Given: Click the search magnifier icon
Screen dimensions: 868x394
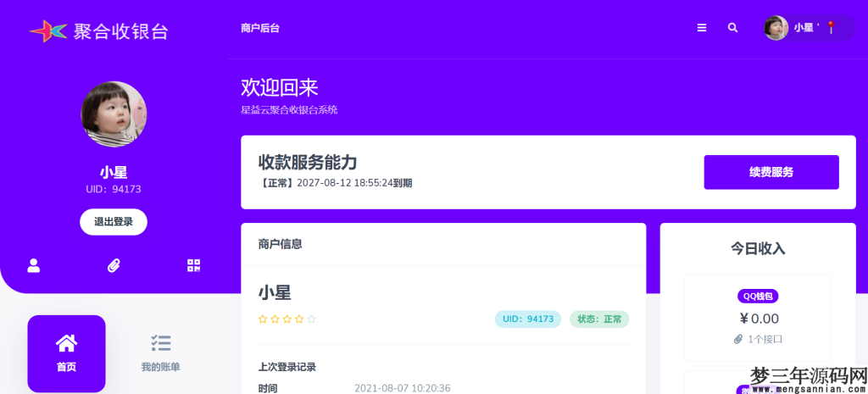Looking at the screenshot, I should [732, 28].
